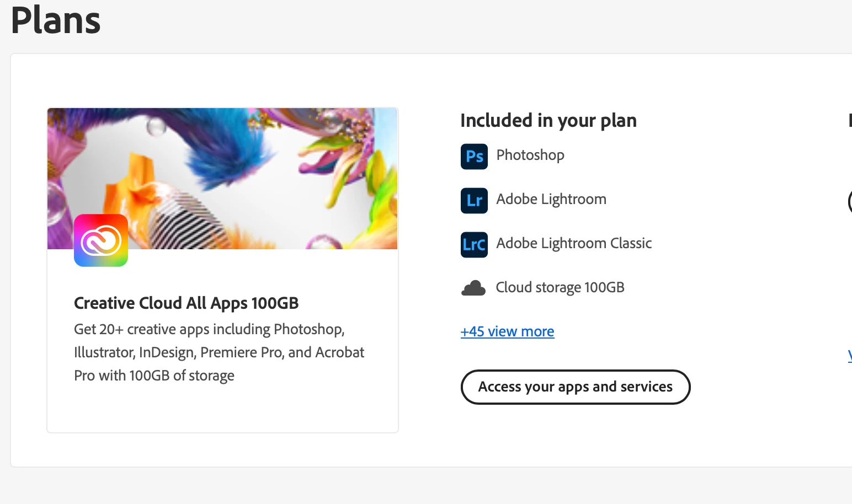Click the cloud storage icon
The width and height of the screenshot is (852, 504).
click(473, 288)
